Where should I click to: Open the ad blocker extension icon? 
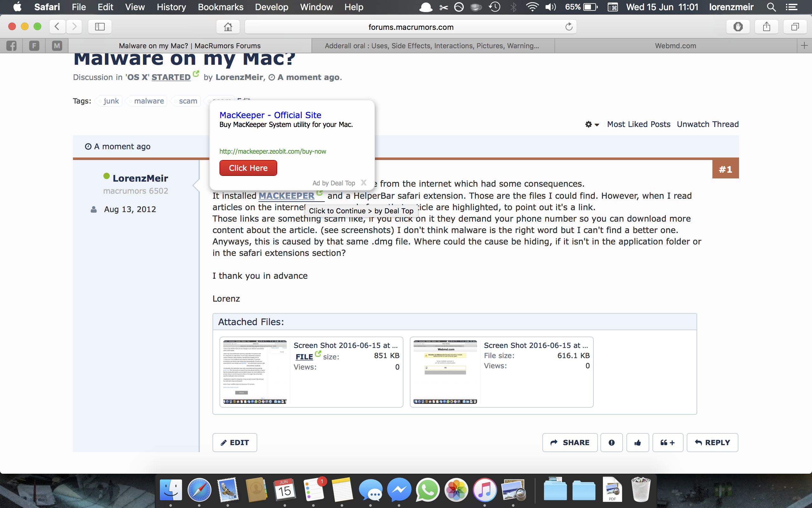[x=738, y=27]
